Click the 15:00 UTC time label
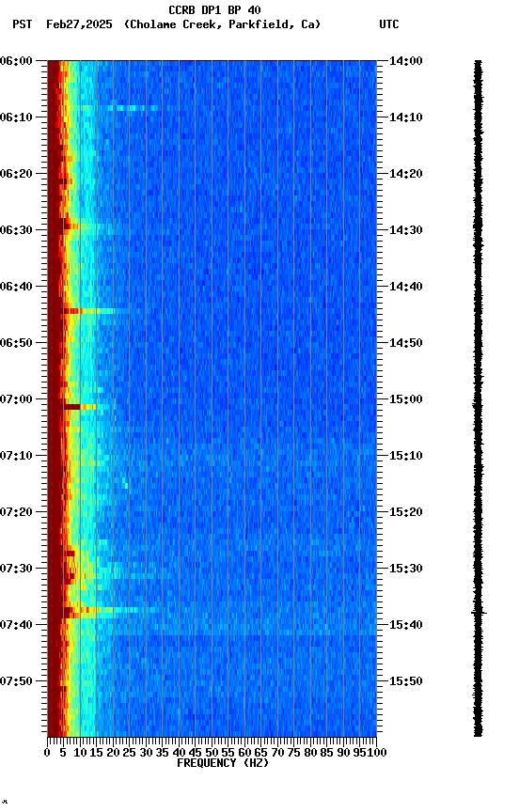 (x=406, y=399)
